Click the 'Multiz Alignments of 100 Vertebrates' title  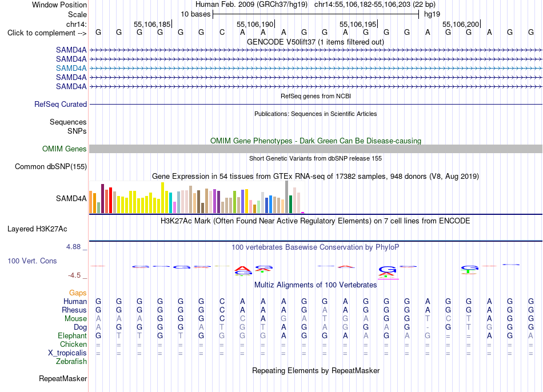(316, 285)
